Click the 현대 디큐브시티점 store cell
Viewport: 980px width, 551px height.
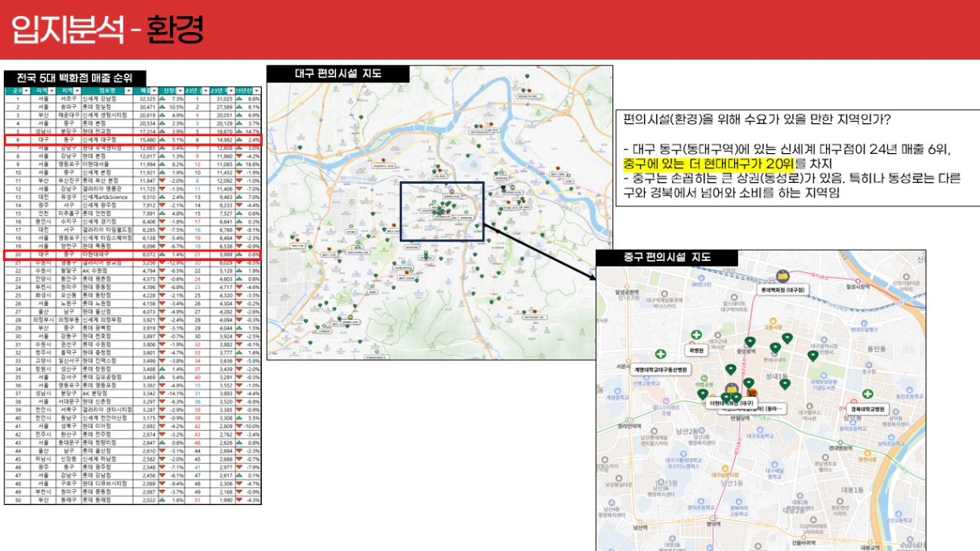[x=109, y=484]
